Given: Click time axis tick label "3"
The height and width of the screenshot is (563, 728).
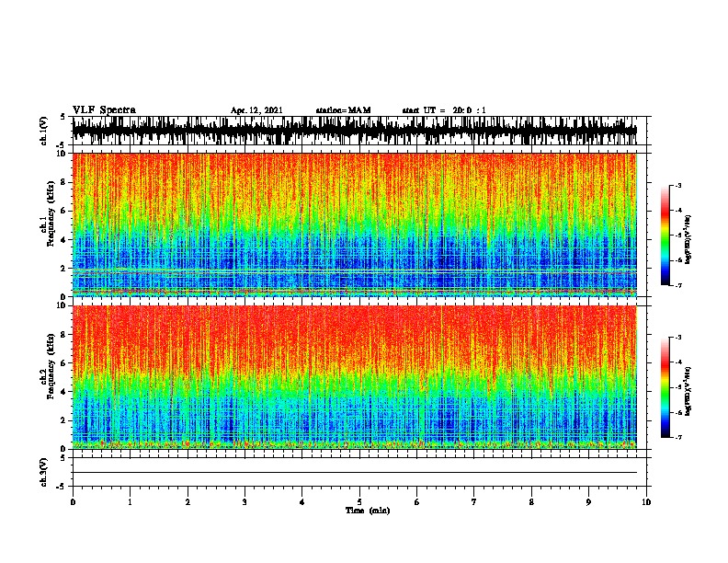Looking at the screenshot, I should coord(245,502).
